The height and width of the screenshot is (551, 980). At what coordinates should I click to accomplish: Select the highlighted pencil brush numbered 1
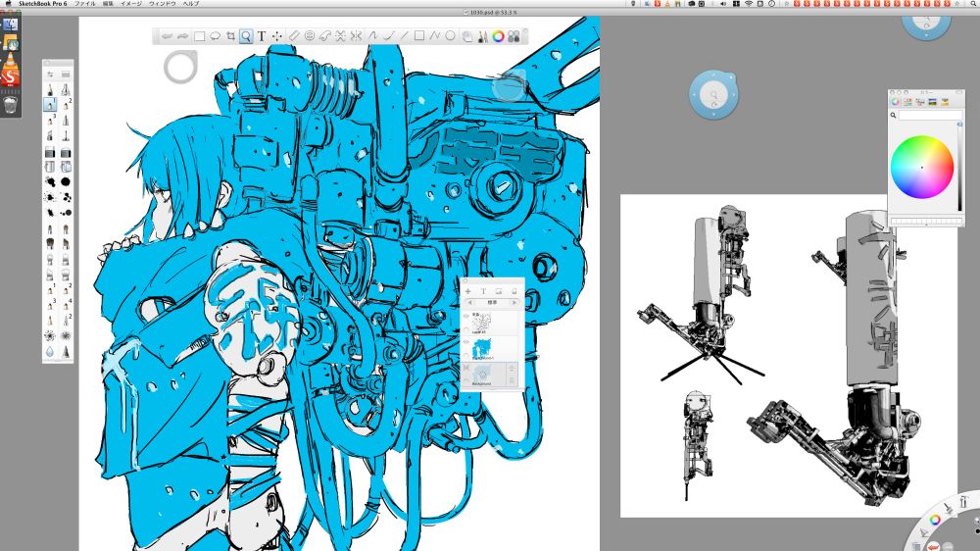coord(50,105)
